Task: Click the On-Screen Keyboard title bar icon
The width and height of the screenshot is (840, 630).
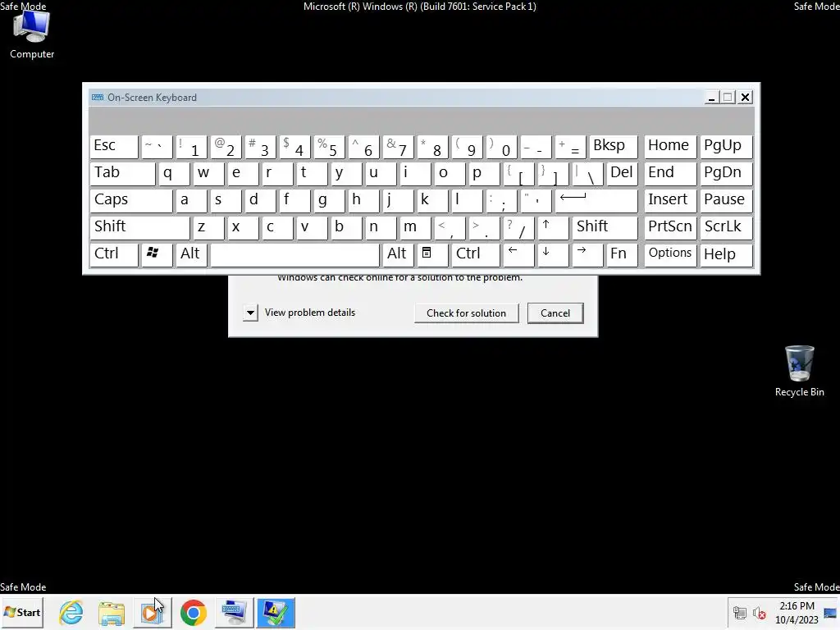Action: tap(98, 98)
